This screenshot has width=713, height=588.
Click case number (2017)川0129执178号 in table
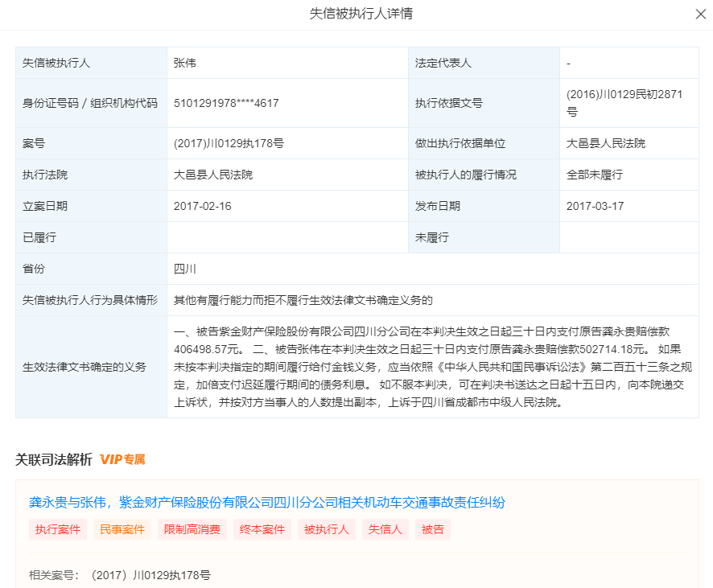229,144
